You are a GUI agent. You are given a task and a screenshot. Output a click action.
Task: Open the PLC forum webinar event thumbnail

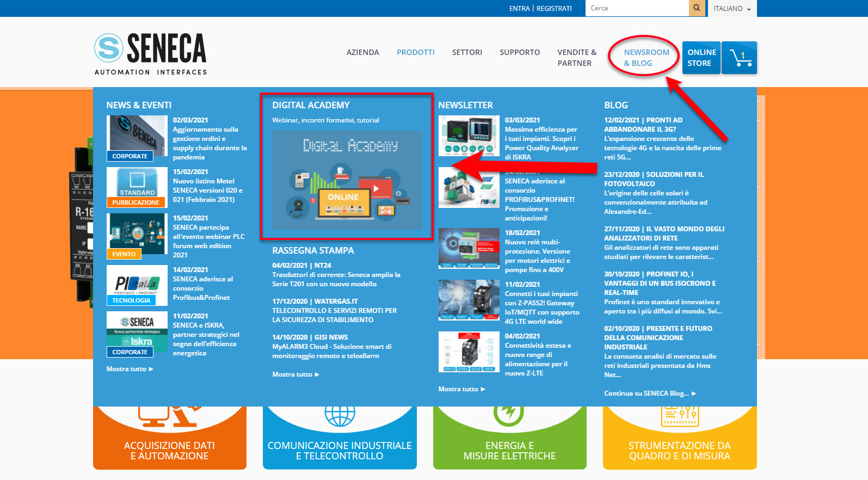pos(137,236)
